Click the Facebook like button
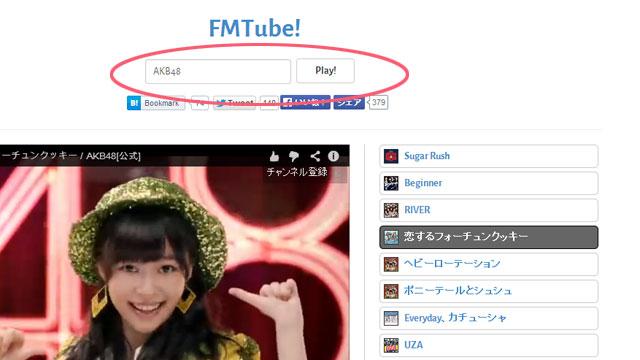The height and width of the screenshot is (360, 640). tap(305, 102)
